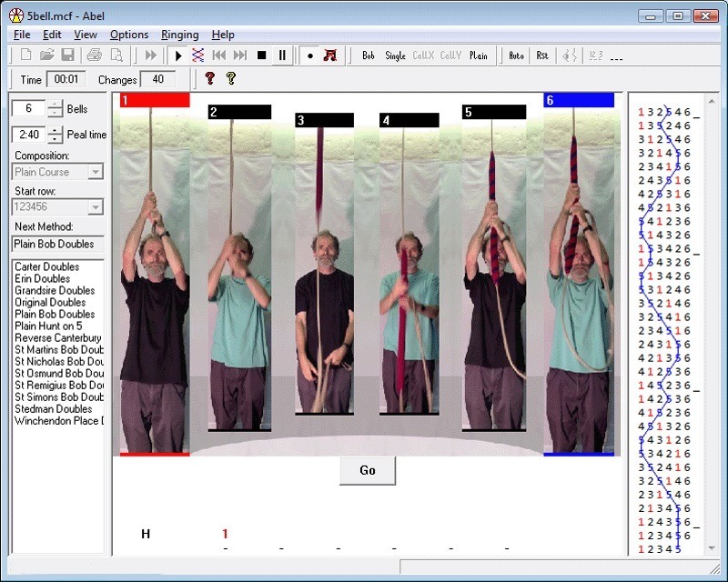Open the View menu

(86, 35)
